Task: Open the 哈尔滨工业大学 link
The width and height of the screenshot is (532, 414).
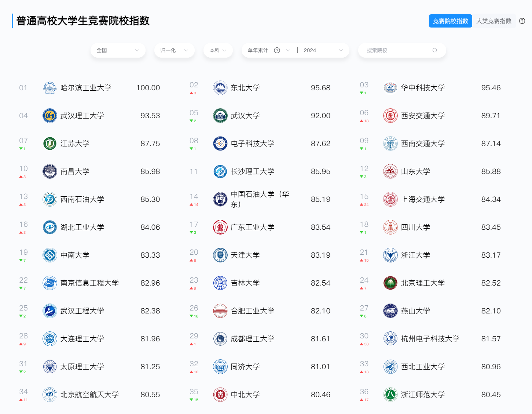Action: pos(86,88)
